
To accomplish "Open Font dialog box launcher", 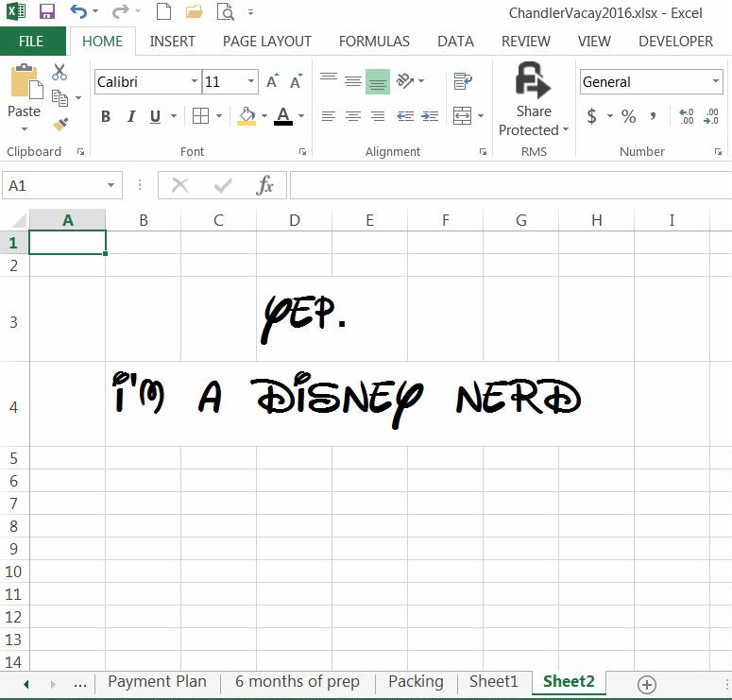I will pyautogui.click(x=302, y=152).
